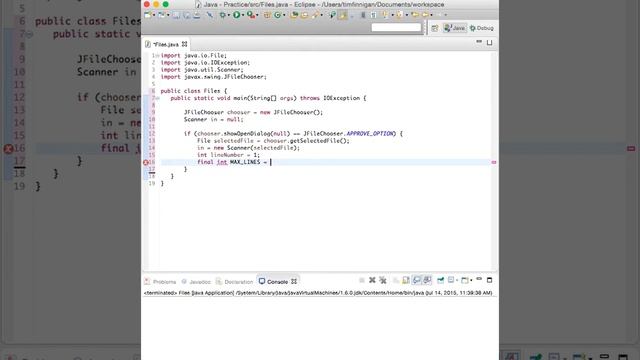Viewport: 640px width, 360px height.
Task: Click the Debug bug toolbar icon
Action: click(x=222, y=15)
